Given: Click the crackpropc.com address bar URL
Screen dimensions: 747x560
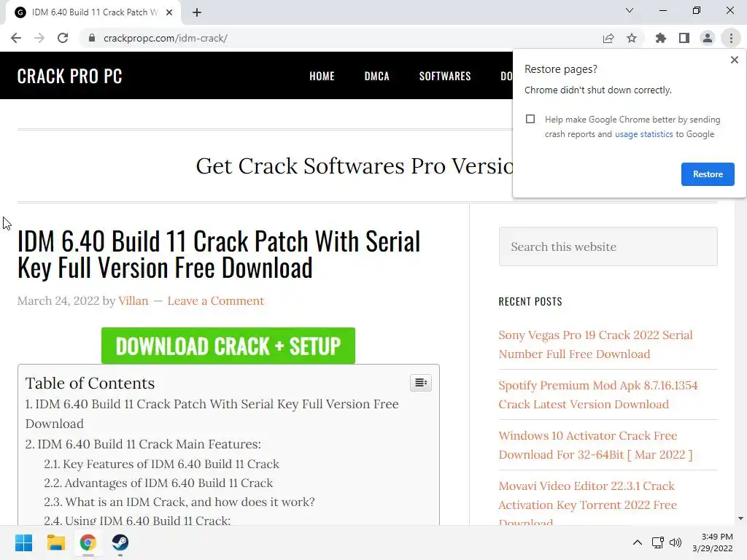Looking at the screenshot, I should pyautogui.click(x=166, y=38).
